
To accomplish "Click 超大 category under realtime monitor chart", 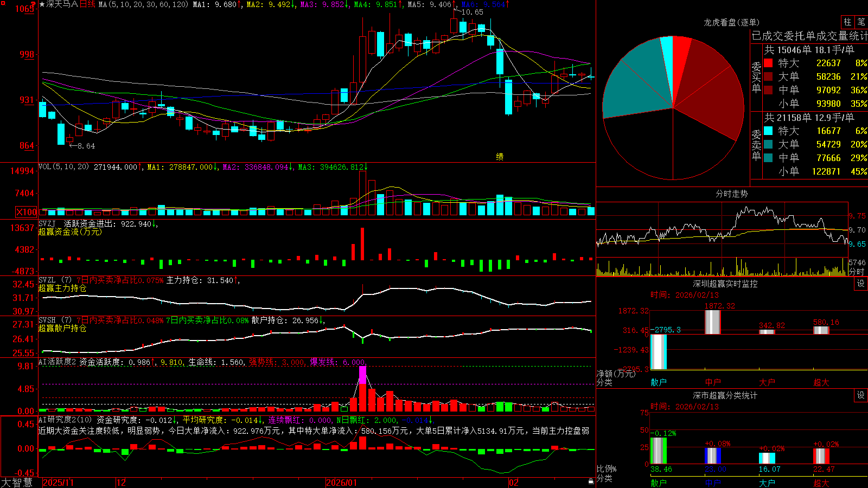I will (821, 382).
